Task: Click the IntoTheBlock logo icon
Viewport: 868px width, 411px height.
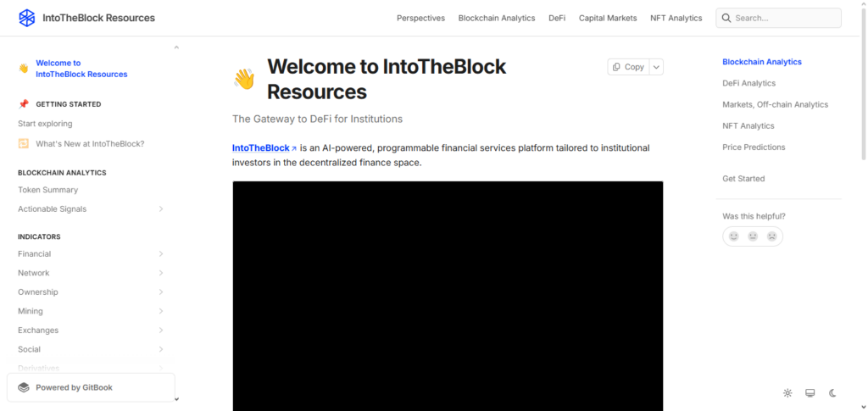Action: pyautogui.click(x=27, y=18)
